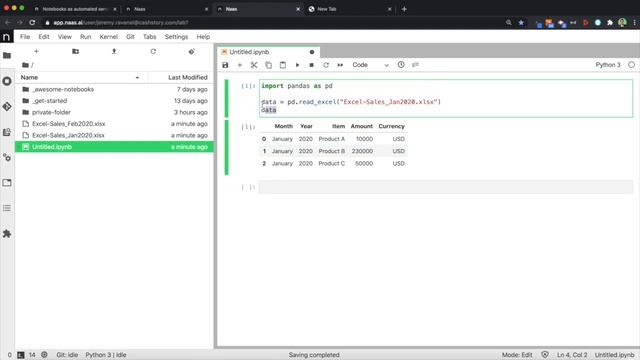Open the Help menu

(203, 37)
